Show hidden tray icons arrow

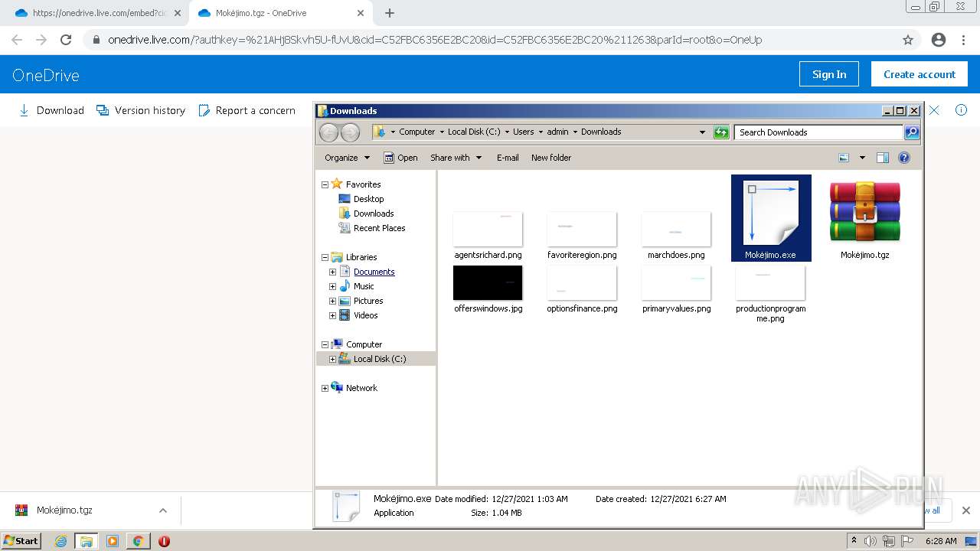click(x=854, y=541)
